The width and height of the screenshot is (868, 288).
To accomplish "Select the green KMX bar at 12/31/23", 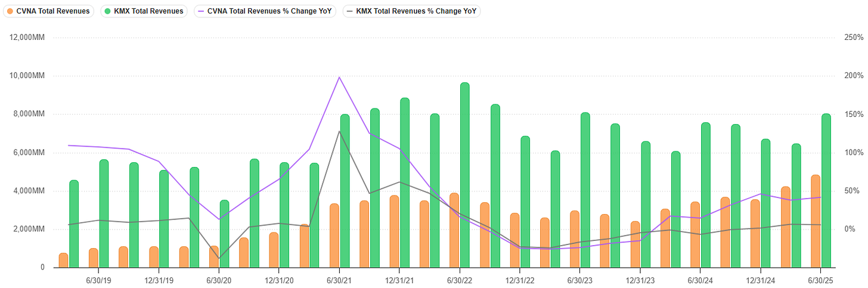I will 646,205.
